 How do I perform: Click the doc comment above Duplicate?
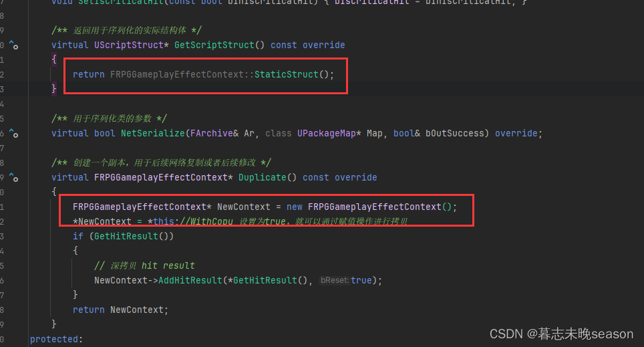[161, 162]
